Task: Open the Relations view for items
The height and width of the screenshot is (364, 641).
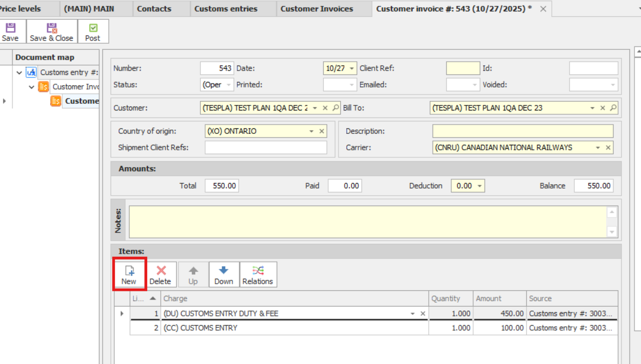Action: (x=258, y=274)
